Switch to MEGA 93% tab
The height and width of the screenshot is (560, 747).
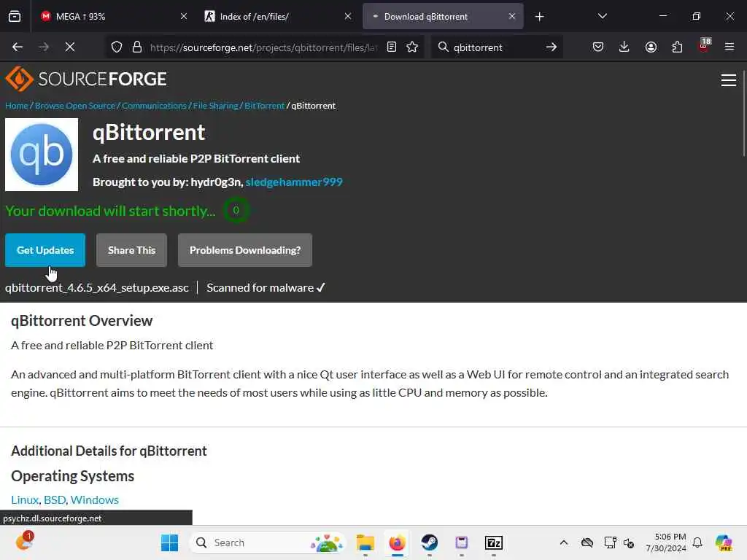(x=112, y=16)
